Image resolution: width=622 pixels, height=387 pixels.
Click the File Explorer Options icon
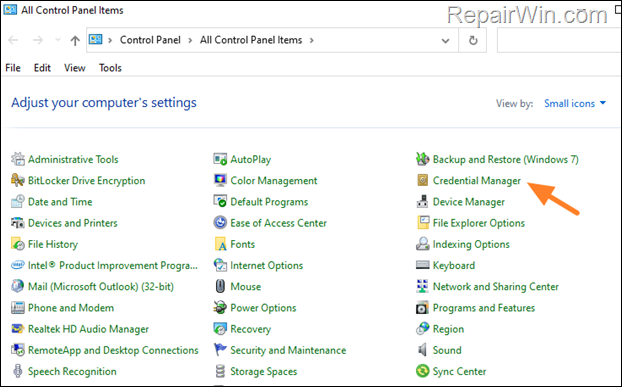(423, 223)
